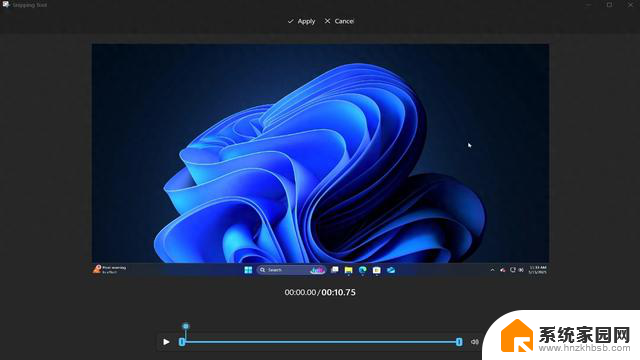The image size is (640, 360).
Task: Open Microsoft Edge icon in video taskbar
Action: click(362, 270)
